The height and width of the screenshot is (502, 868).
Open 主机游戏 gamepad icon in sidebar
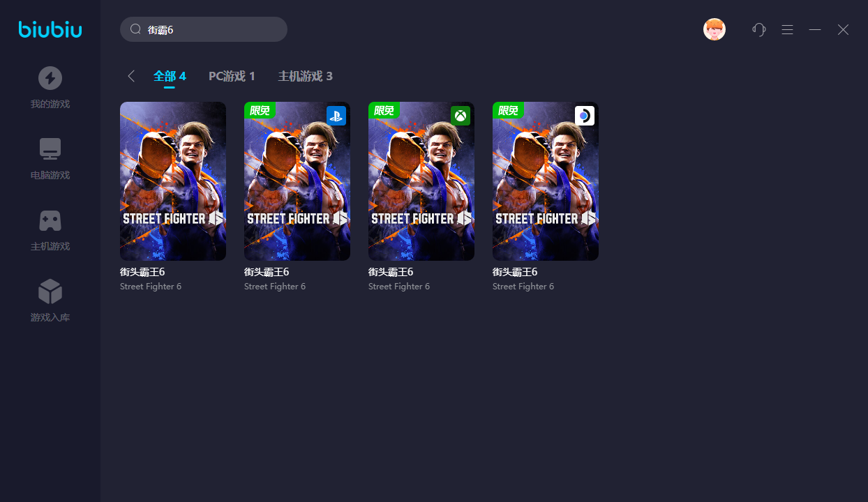(x=50, y=221)
